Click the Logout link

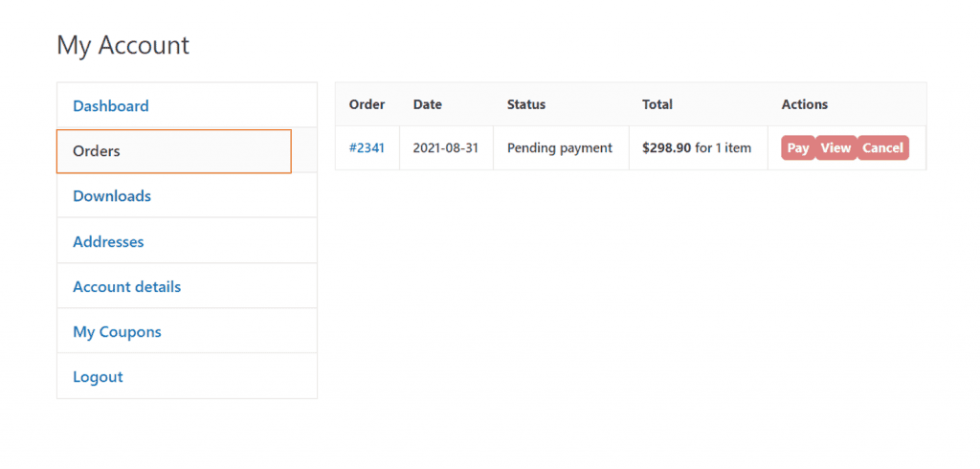pos(98,377)
